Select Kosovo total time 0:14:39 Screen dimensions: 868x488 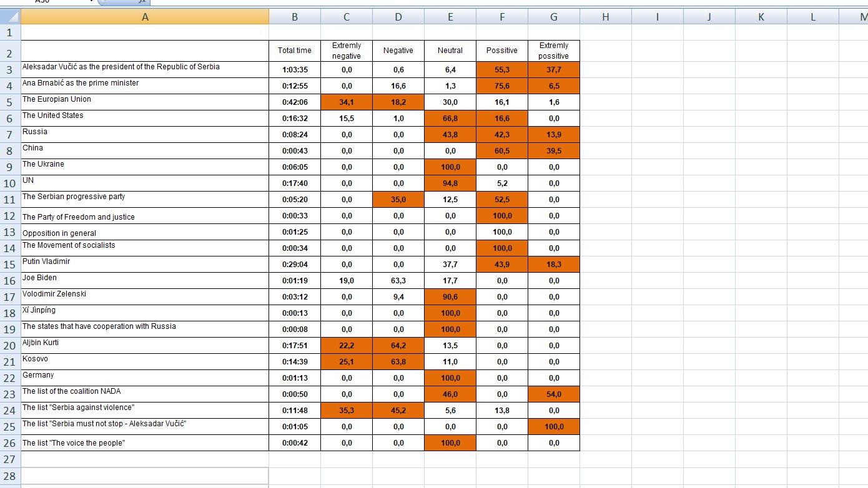click(x=295, y=362)
